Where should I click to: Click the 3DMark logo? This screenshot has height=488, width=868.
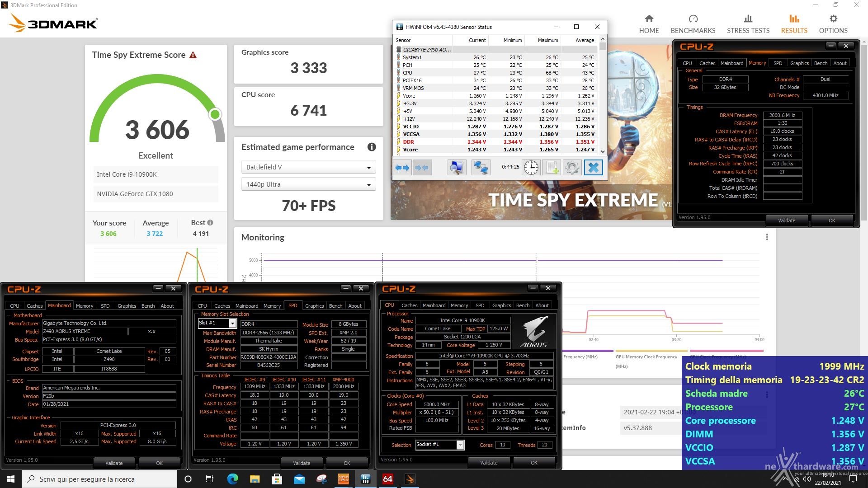click(53, 23)
